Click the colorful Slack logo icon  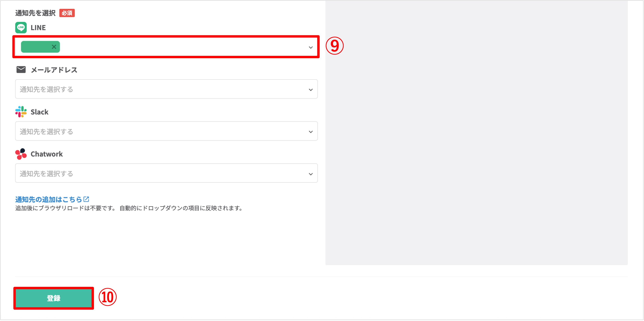click(21, 112)
